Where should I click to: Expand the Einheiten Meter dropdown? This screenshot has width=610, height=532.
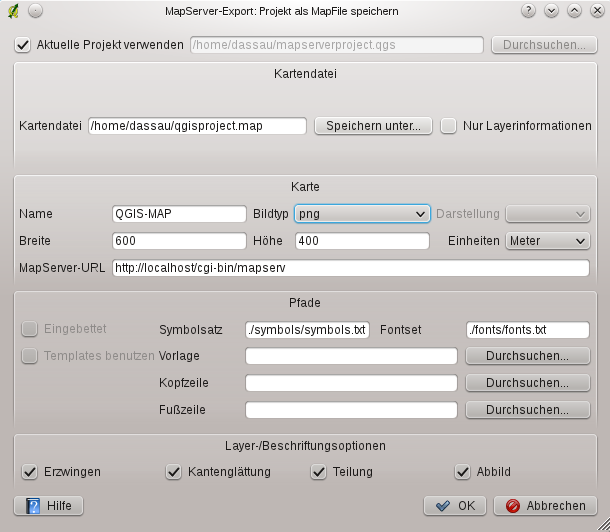click(x=547, y=241)
